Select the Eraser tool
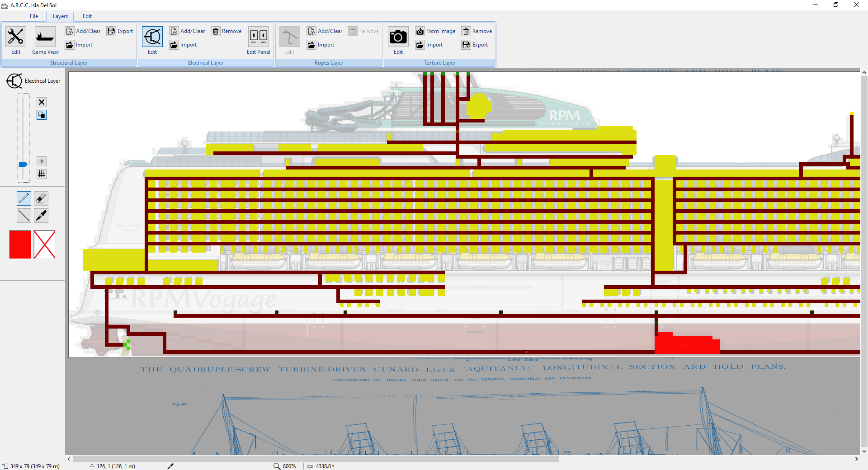Viewport: 868px width, 470px height. click(x=41, y=198)
